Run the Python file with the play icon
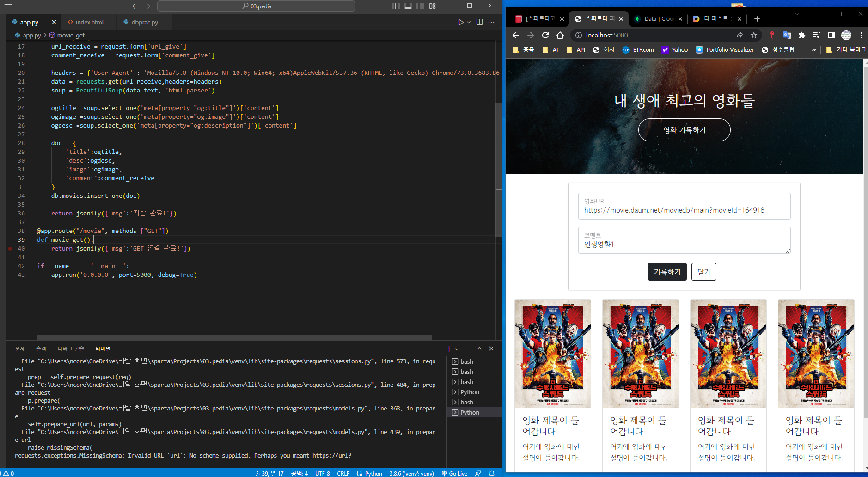The width and height of the screenshot is (868, 477). click(460, 22)
